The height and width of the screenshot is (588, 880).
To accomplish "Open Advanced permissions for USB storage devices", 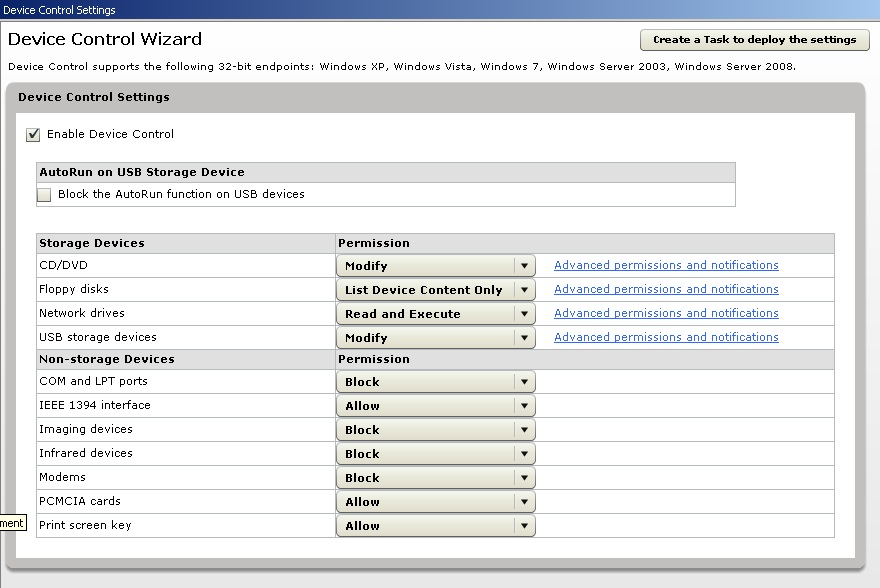I will pos(666,337).
